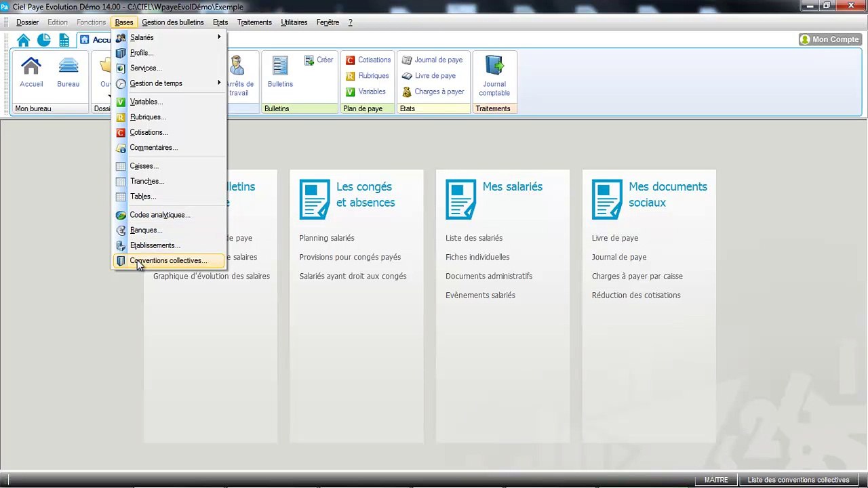The width and height of the screenshot is (868, 488).
Task: Click the red Cotisations icon in Bases menu
Action: [121, 133]
